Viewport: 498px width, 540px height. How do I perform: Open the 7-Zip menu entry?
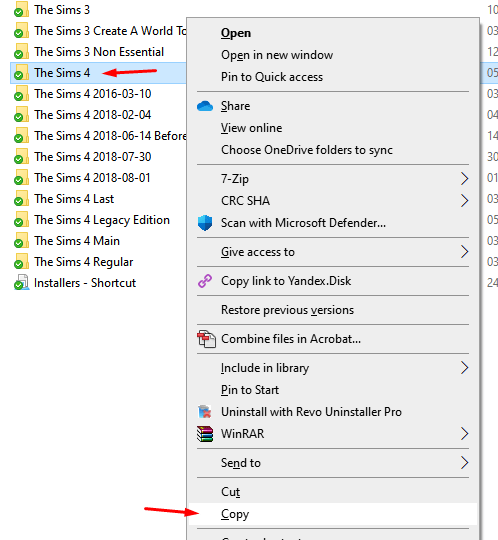[x=333, y=179]
